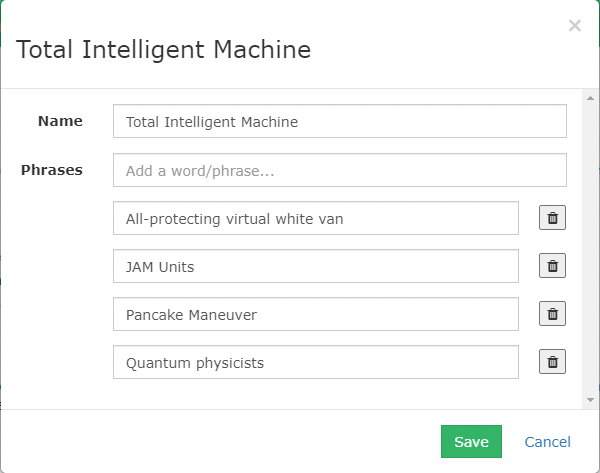Click the vertical scrollbar track
The image size is (600, 473).
[590, 249]
